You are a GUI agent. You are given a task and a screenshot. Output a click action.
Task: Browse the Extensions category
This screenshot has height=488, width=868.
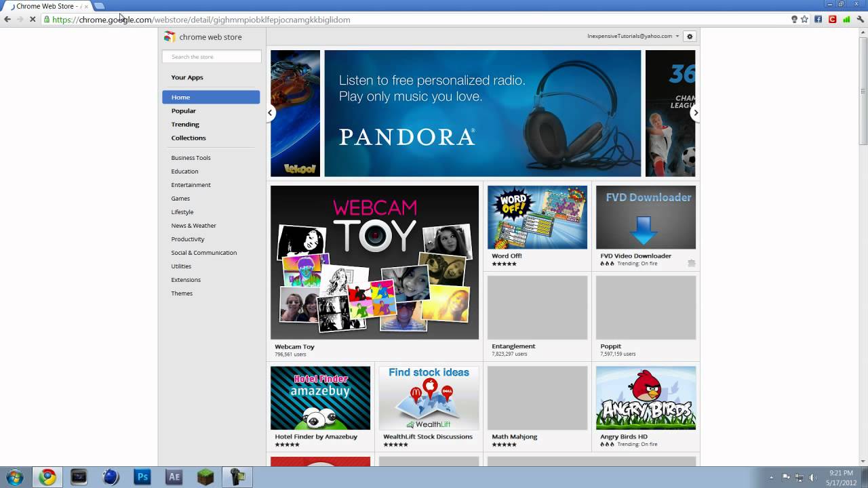point(186,280)
